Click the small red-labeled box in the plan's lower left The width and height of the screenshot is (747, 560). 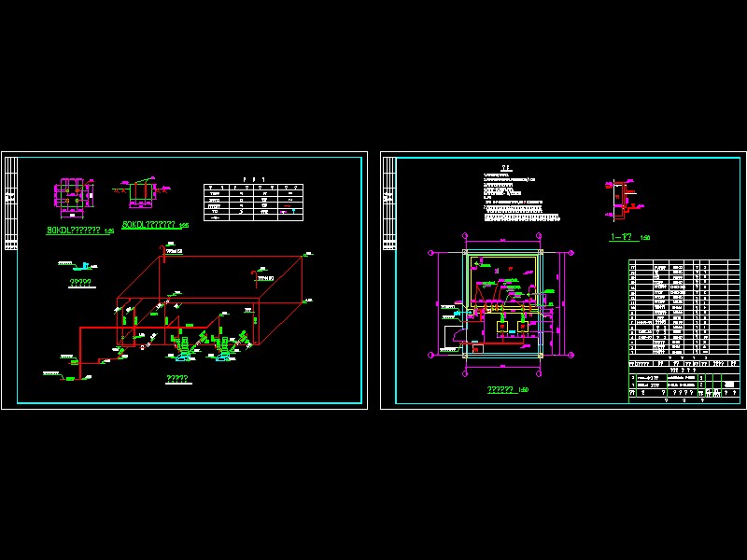click(478, 348)
